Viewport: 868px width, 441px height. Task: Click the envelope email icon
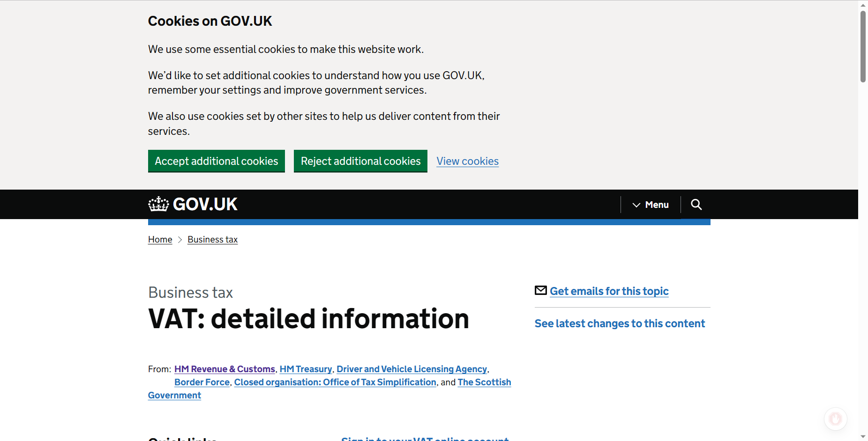(540, 290)
